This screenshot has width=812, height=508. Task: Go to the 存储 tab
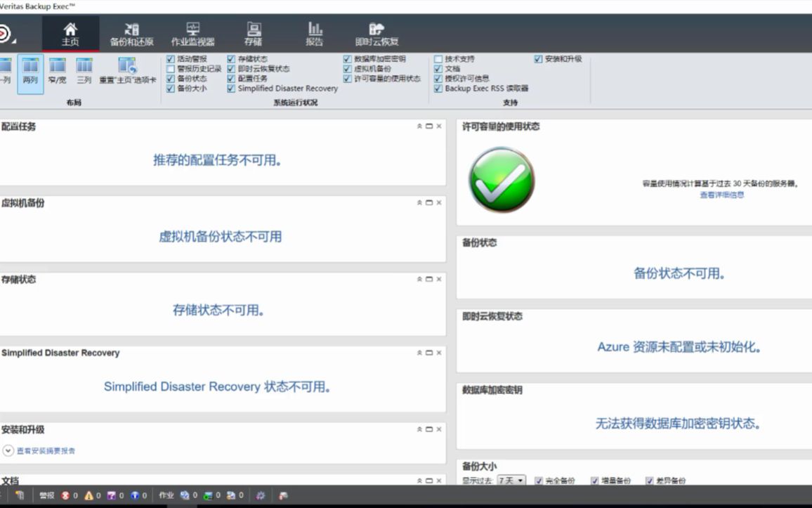tap(254, 34)
